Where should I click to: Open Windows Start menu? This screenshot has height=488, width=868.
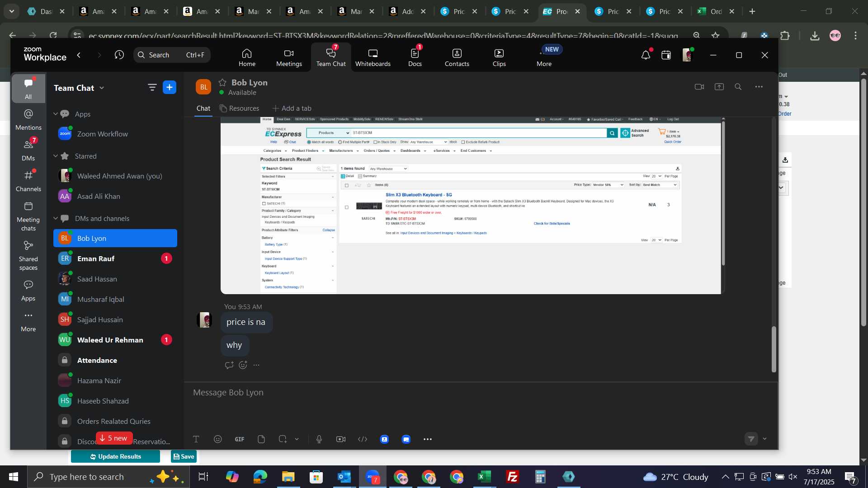(x=13, y=477)
